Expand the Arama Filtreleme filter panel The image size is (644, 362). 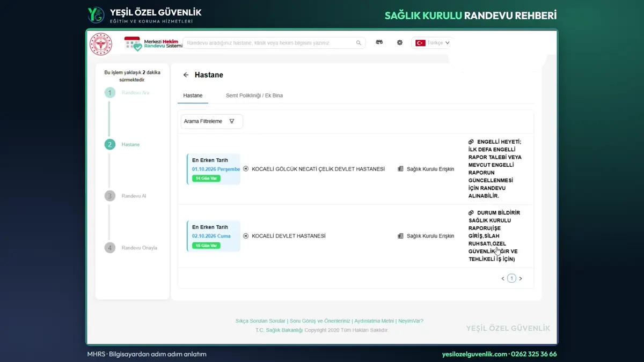(x=212, y=121)
